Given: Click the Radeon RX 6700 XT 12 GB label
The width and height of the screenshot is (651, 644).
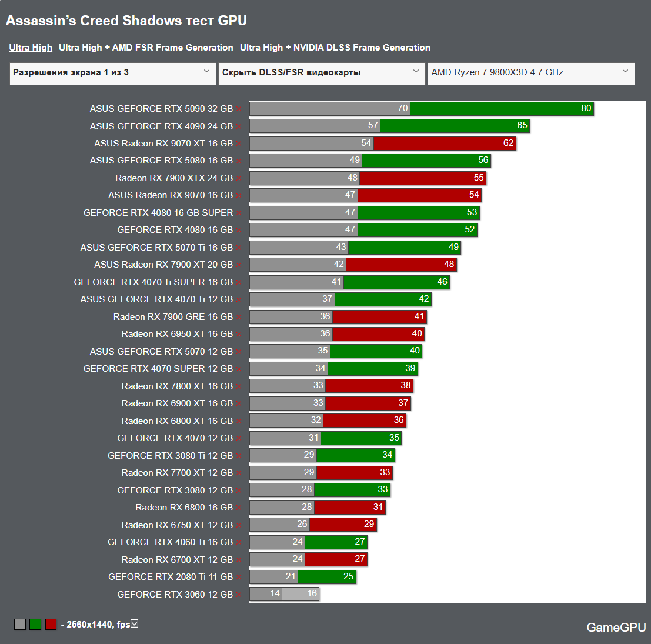Looking at the screenshot, I should 177,560.
